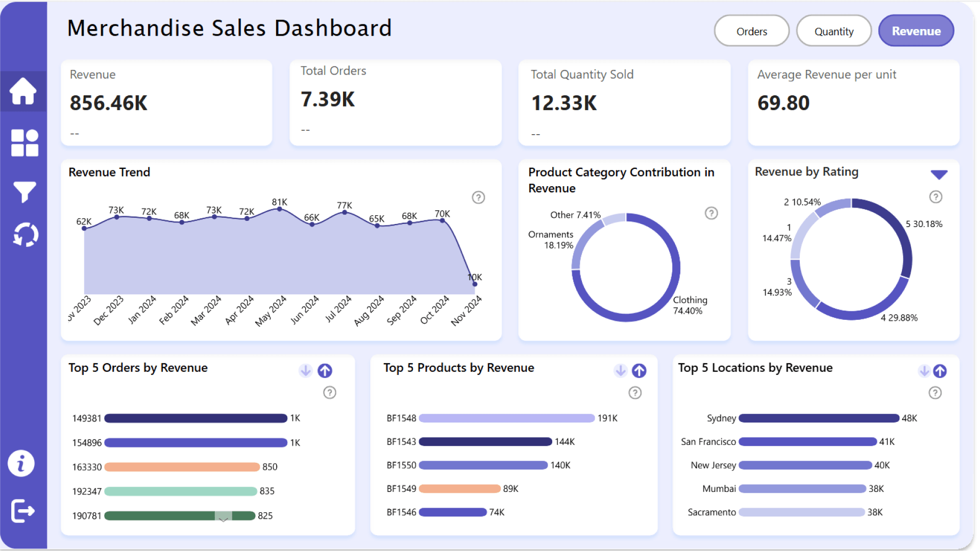980x551 pixels.
Task: Select the Sydney location bar
Action: [819, 418]
